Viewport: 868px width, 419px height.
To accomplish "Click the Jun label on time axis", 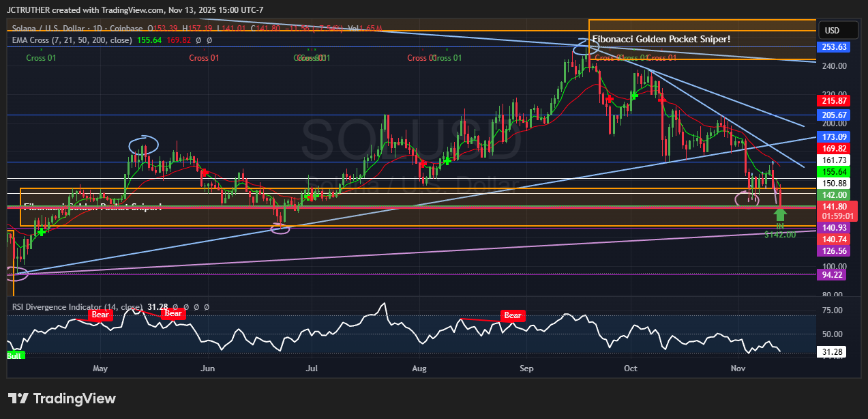I will [x=208, y=369].
